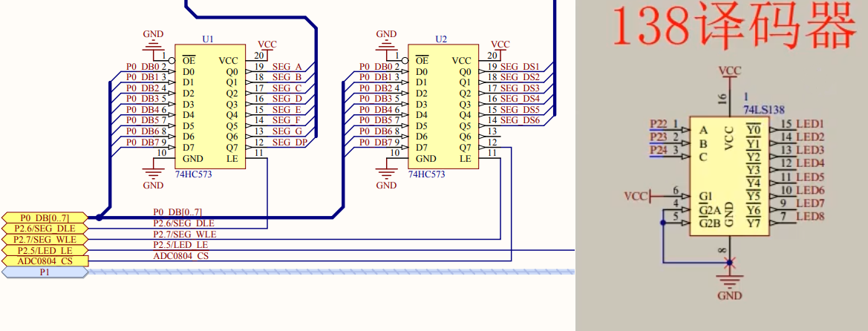
Task: Select the P2.7/SEG_WLE port symbol
Action: (45, 239)
